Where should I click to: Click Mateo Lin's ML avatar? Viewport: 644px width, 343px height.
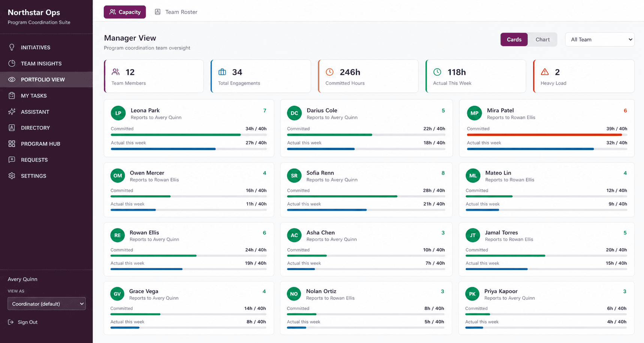(473, 175)
